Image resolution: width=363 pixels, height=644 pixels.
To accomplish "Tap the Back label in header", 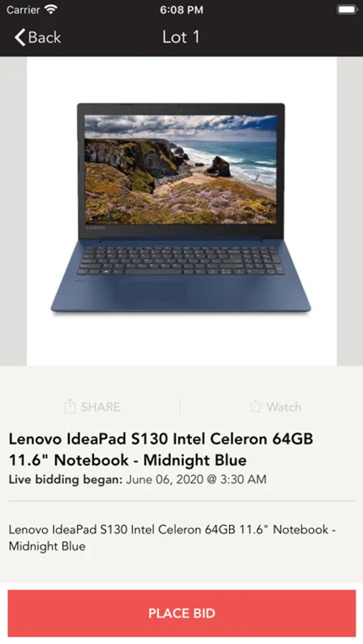I will (44, 37).
